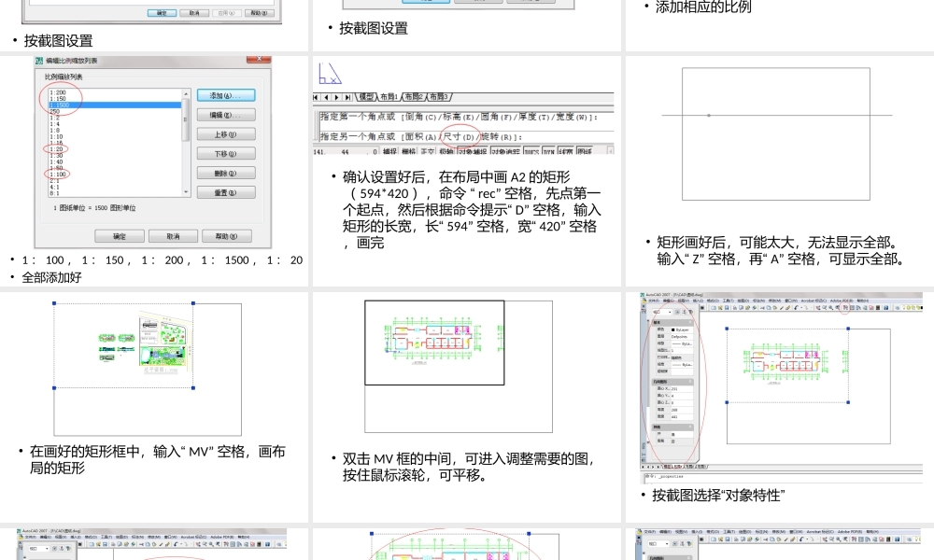The image size is (934, 560).
Task: Click 删除(D) button in scale list dialog
Action: tap(226, 174)
